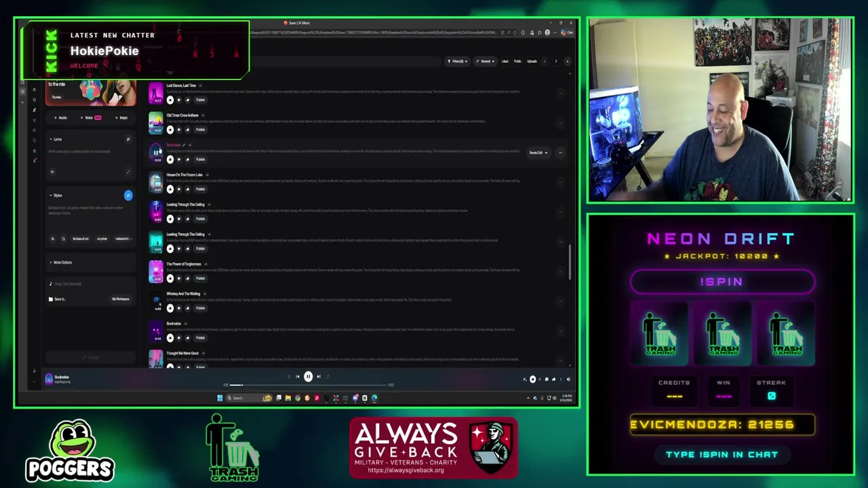This screenshot has width=868, height=488.
Task: Dislike House On The Frozen Lake
Action: click(179, 189)
